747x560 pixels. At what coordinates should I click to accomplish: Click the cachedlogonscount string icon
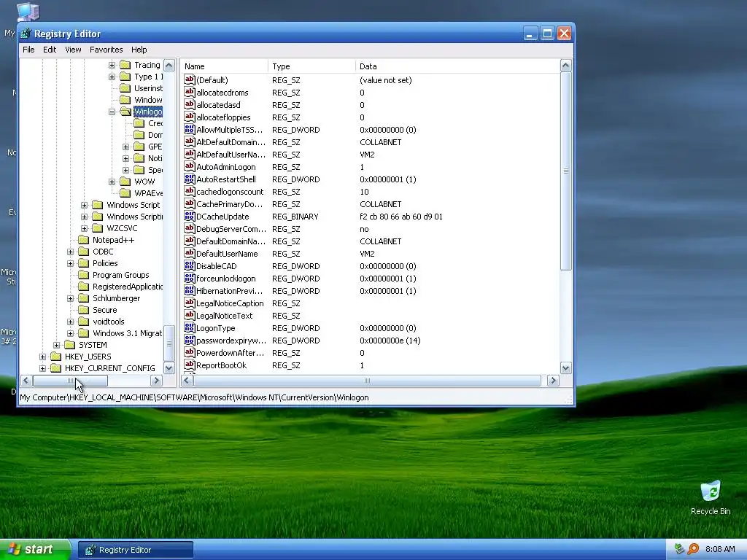point(190,191)
